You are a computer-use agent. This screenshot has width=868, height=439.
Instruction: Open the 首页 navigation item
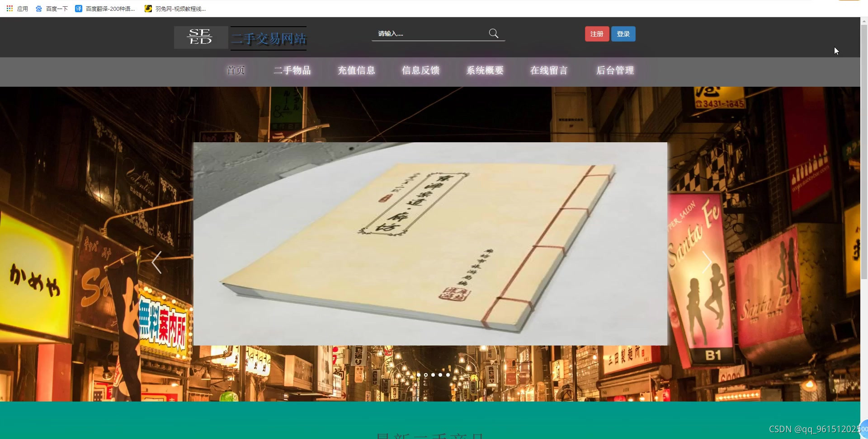(236, 70)
